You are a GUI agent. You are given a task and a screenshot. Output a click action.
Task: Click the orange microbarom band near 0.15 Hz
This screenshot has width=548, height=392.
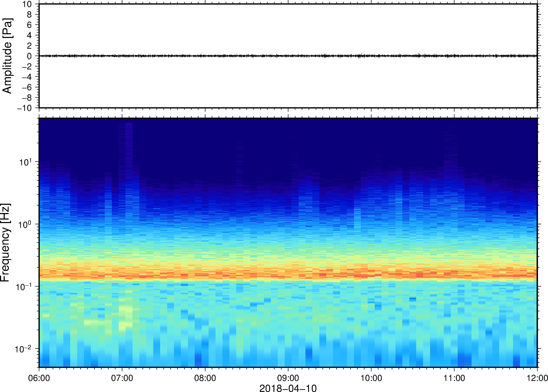(x=288, y=275)
